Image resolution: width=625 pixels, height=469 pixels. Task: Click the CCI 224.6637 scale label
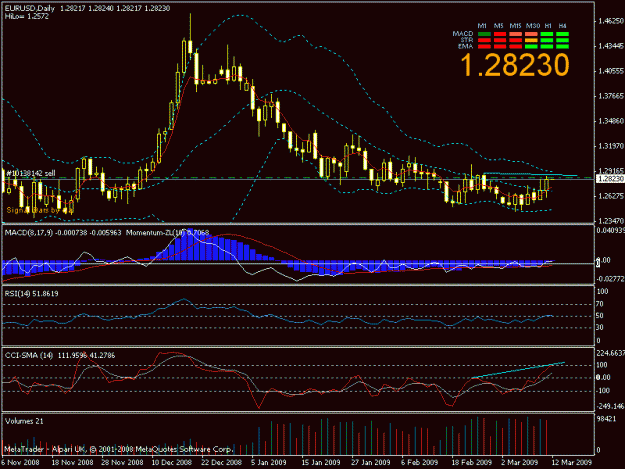(610, 353)
